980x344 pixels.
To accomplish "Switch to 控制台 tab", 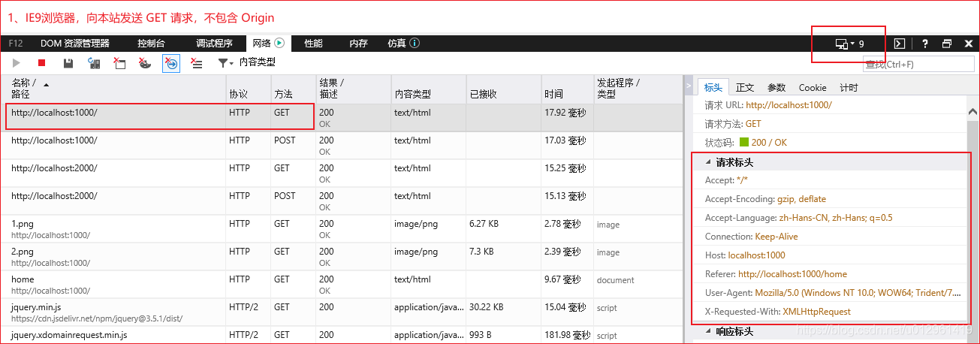I will coord(151,44).
